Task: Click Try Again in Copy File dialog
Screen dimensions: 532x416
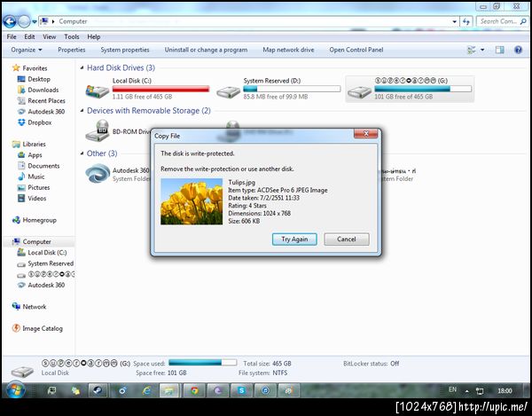Action: tap(294, 239)
